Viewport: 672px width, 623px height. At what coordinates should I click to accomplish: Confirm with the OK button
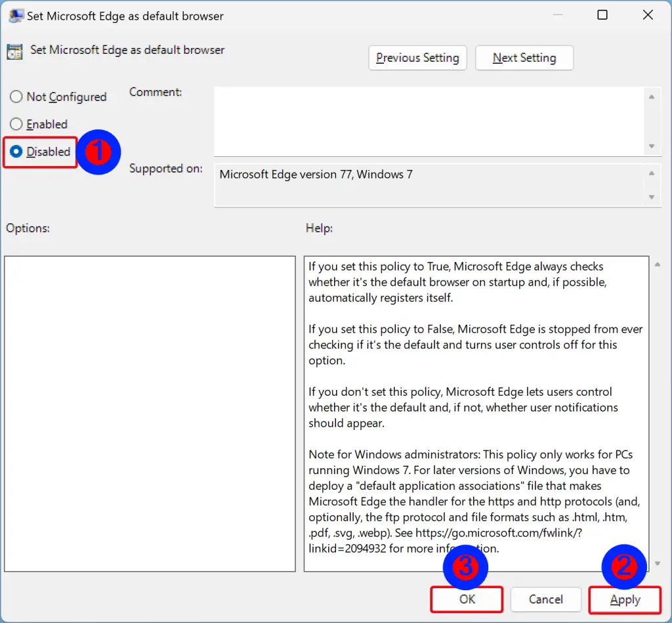pyautogui.click(x=467, y=599)
